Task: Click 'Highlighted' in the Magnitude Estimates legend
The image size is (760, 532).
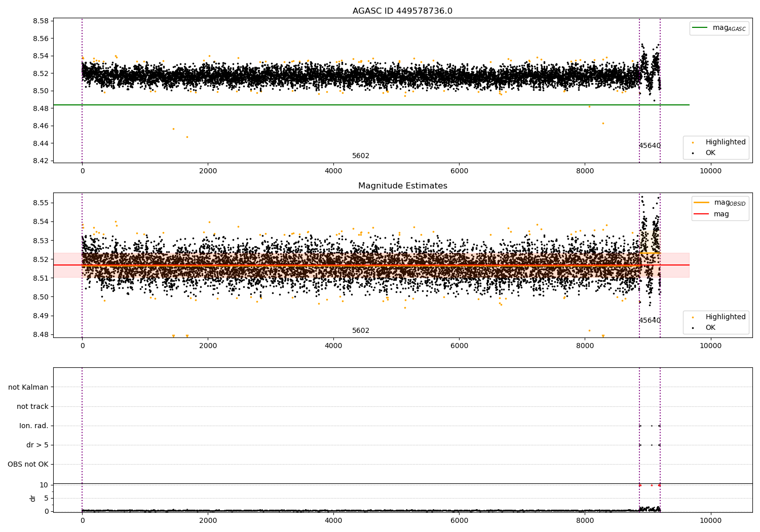Action: click(725, 317)
